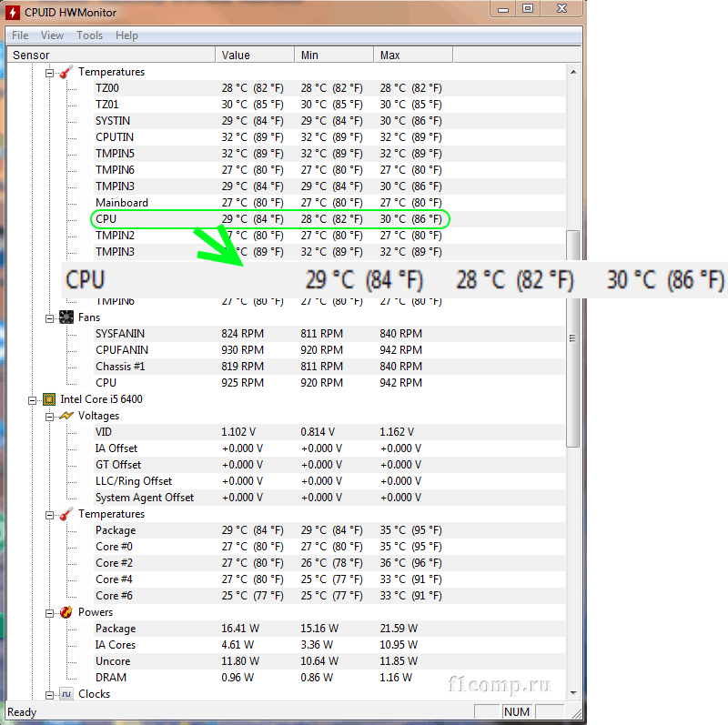Select the TMPIN5 sensor row

point(329,154)
